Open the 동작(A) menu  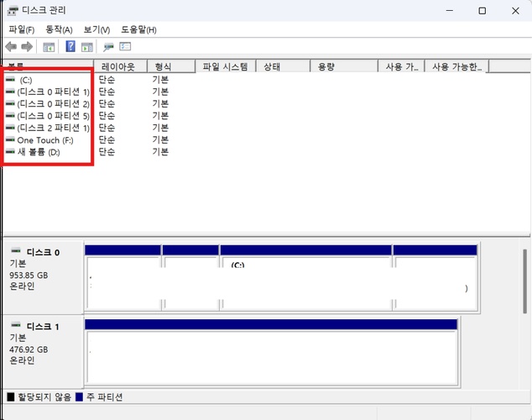tap(59, 30)
